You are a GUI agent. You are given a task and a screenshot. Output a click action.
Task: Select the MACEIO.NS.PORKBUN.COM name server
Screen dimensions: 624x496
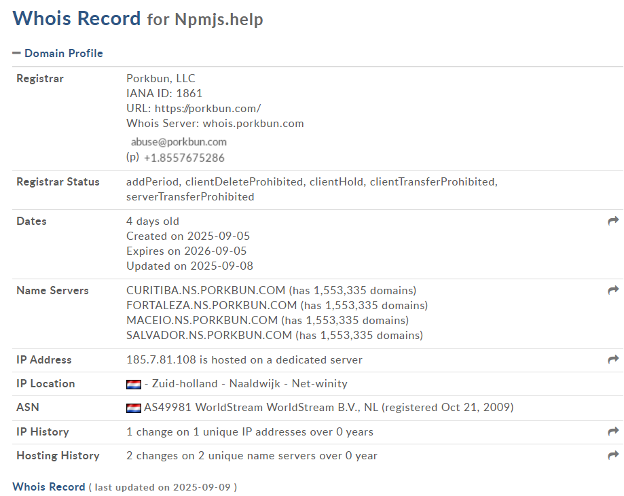(202, 320)
